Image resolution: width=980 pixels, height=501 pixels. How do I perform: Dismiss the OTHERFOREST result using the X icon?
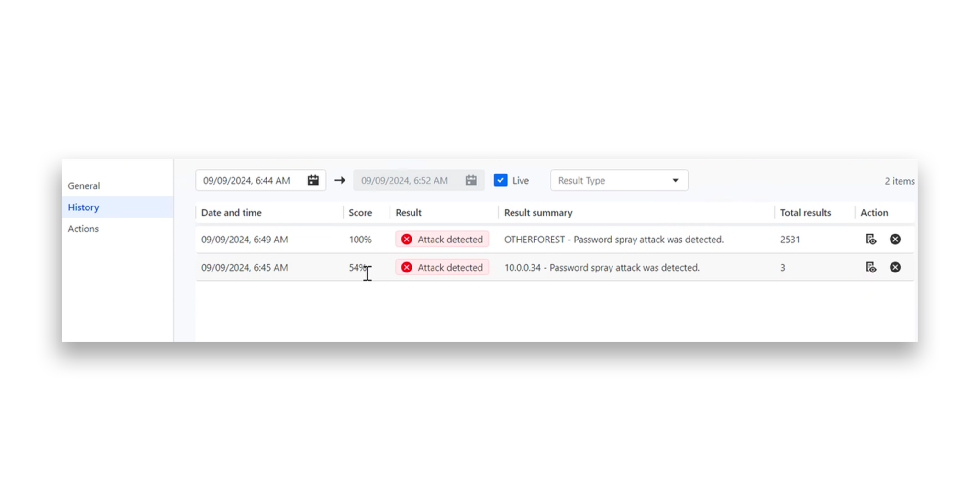tap(895, 240)
